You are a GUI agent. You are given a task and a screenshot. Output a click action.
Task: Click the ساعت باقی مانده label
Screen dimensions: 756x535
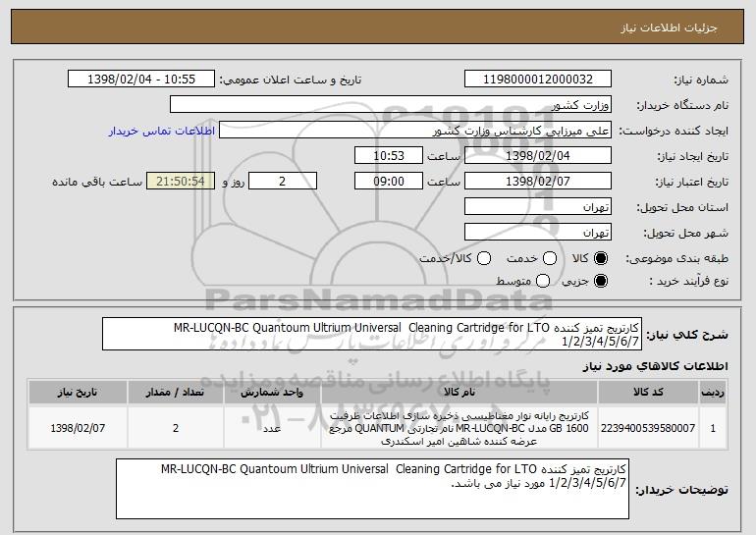(97, 182)
